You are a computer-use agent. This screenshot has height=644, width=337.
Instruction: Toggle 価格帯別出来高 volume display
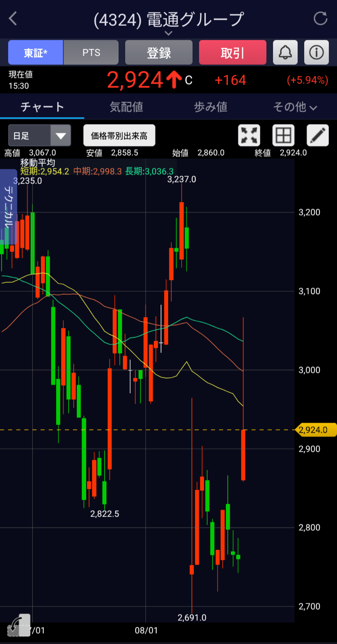coord(119,136)
